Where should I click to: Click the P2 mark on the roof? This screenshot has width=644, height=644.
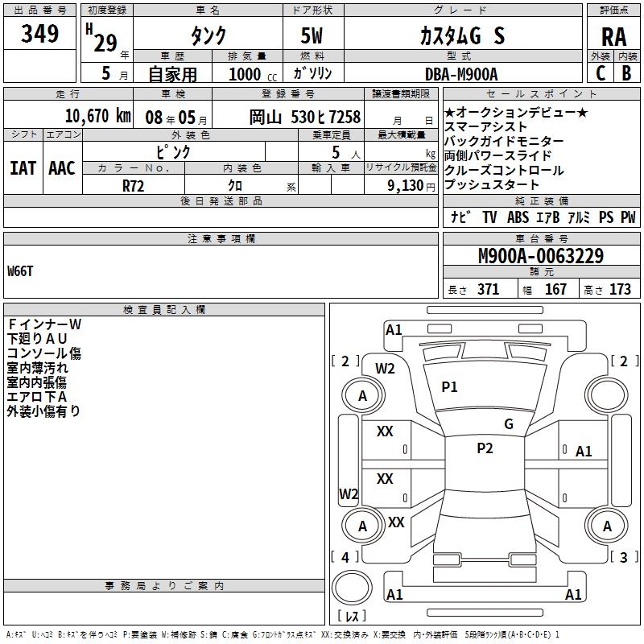[485, 448]
